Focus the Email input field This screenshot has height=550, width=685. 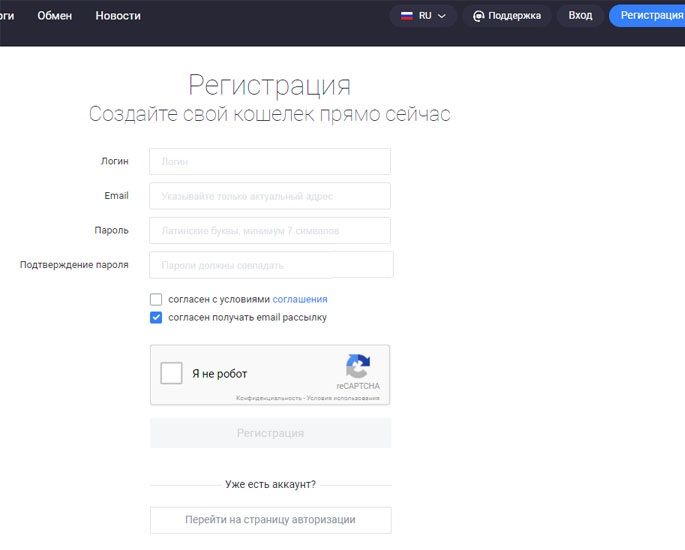[270, 196]
